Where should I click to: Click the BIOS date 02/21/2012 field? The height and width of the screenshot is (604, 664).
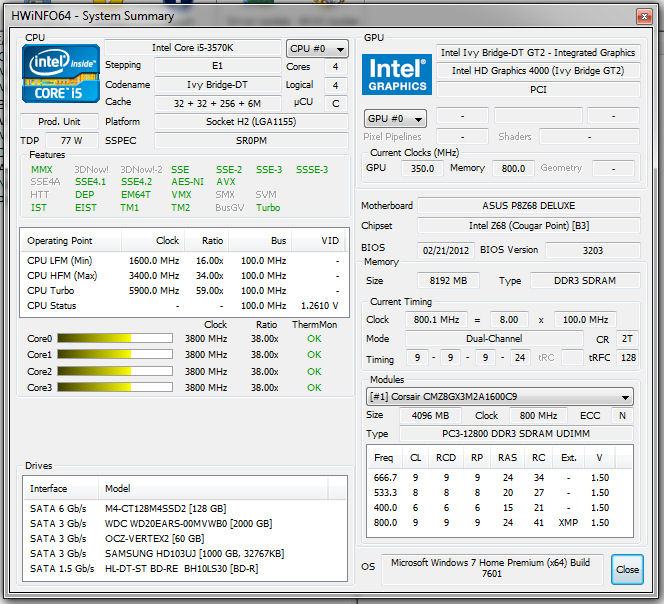click(x=445, y=250)
